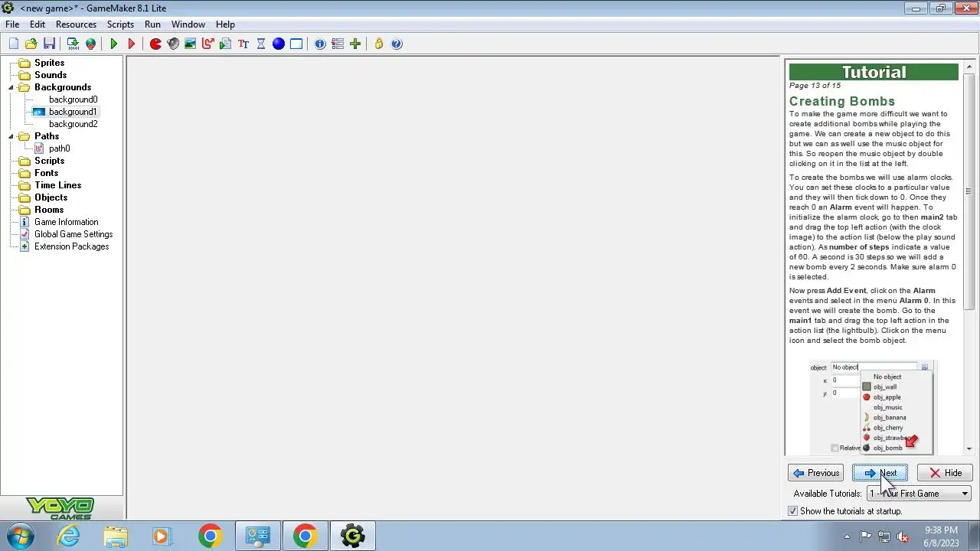
Task: Open help question mark toolbar icon
Action: 397,44
